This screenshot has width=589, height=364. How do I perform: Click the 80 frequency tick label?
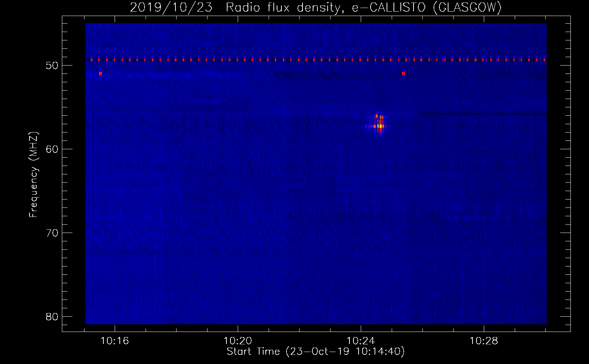pos(52,316)
